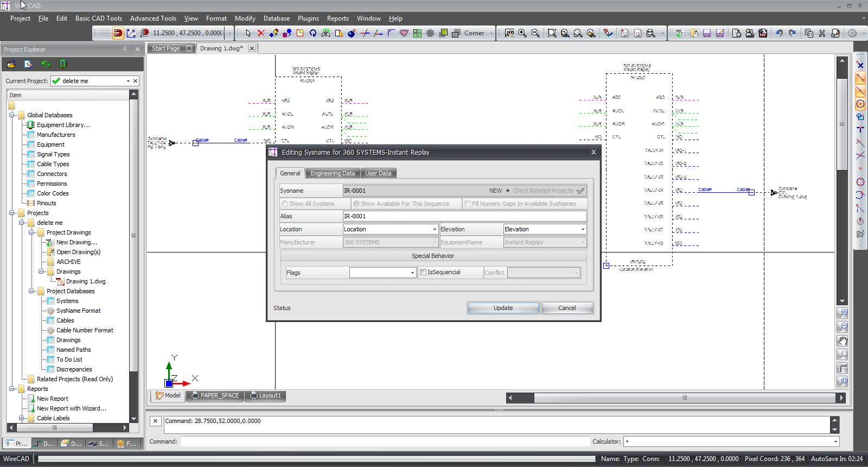Select Show All Systems radio button
The width and height of the screenshot is (868, 467).
285,204
